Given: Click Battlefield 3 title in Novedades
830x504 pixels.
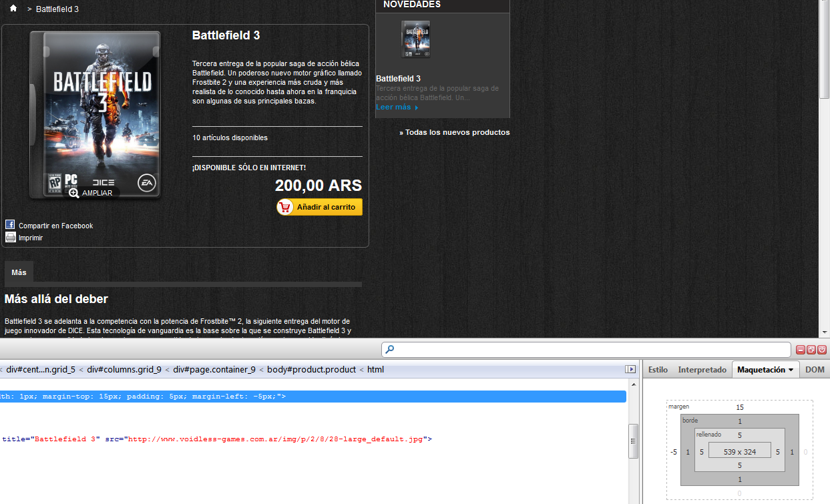Looking at the screenshot, I should tap(398, 79).
